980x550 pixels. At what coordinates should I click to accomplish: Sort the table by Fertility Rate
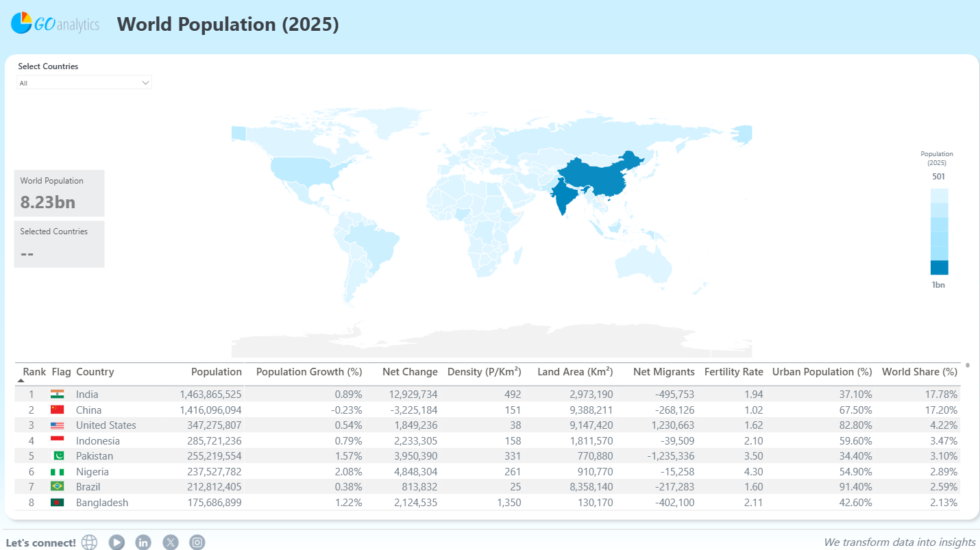tap(734, 371)
